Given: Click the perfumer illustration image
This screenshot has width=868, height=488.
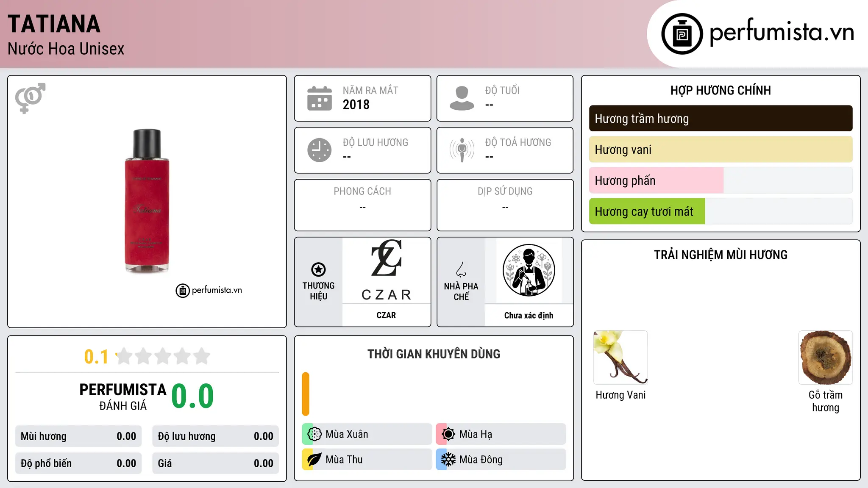Looking at the screenshot, I should click(x=529, y=270).
